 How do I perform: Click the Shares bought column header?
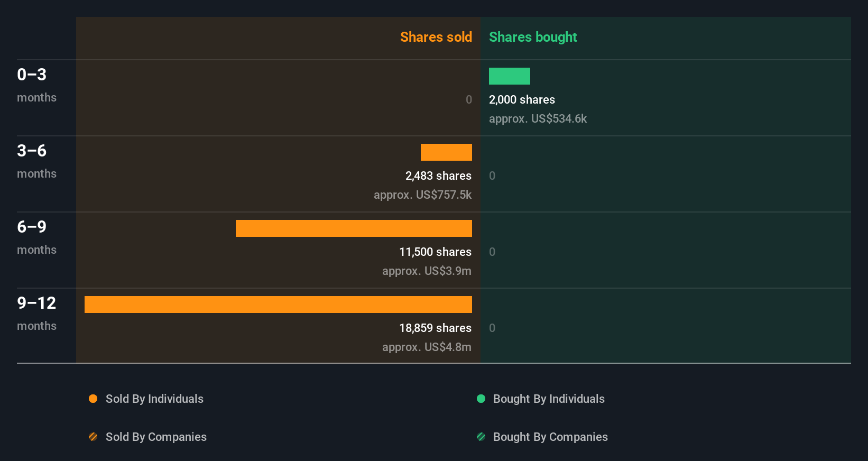(533, 37)
